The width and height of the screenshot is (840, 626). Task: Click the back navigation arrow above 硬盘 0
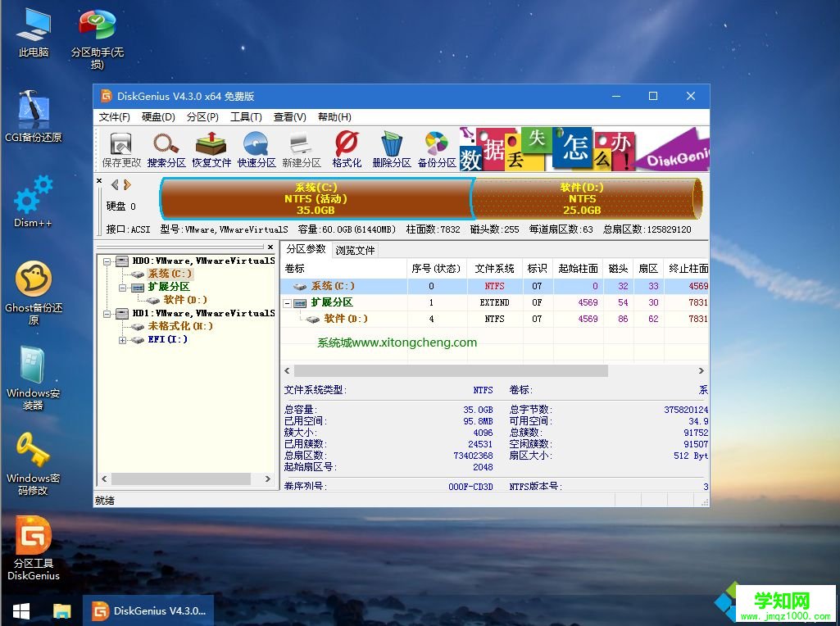click(x=114, y=184)
